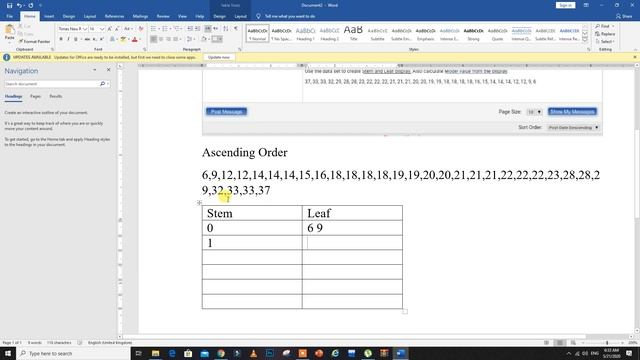
Task: Click the Paste clipboard icon
Action: [9, 29]
